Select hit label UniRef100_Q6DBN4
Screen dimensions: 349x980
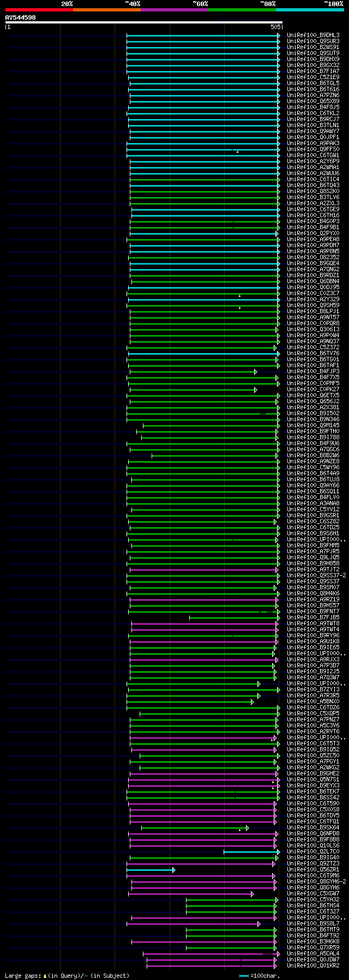click(313, 282)
